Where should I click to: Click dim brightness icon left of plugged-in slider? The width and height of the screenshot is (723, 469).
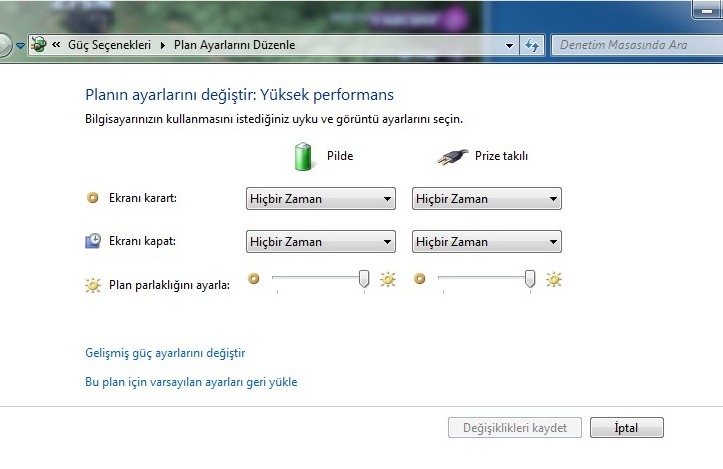(x=419, y=279)
